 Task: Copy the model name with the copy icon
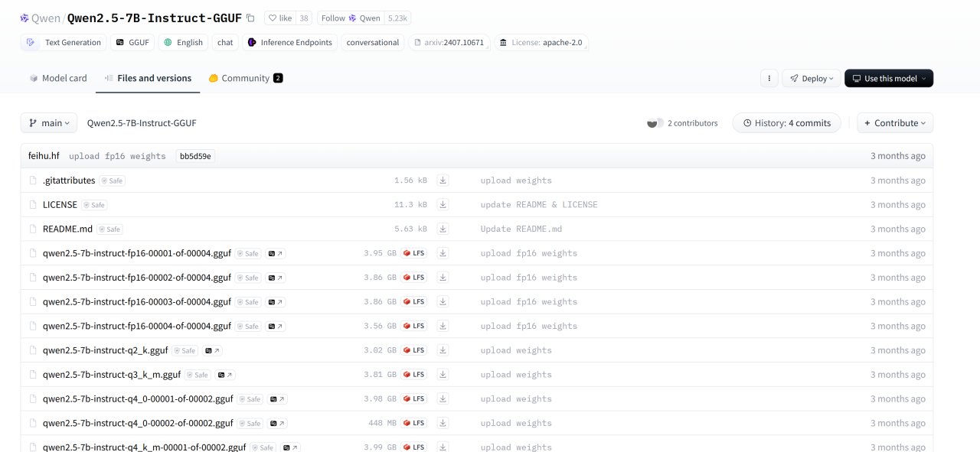pos(250,18)
